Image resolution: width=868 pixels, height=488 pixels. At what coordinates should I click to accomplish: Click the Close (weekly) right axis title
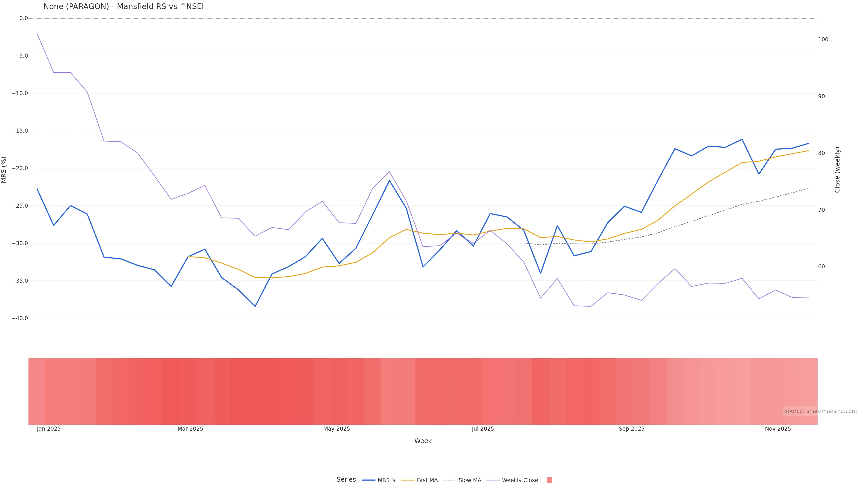[x=837, y=170]
